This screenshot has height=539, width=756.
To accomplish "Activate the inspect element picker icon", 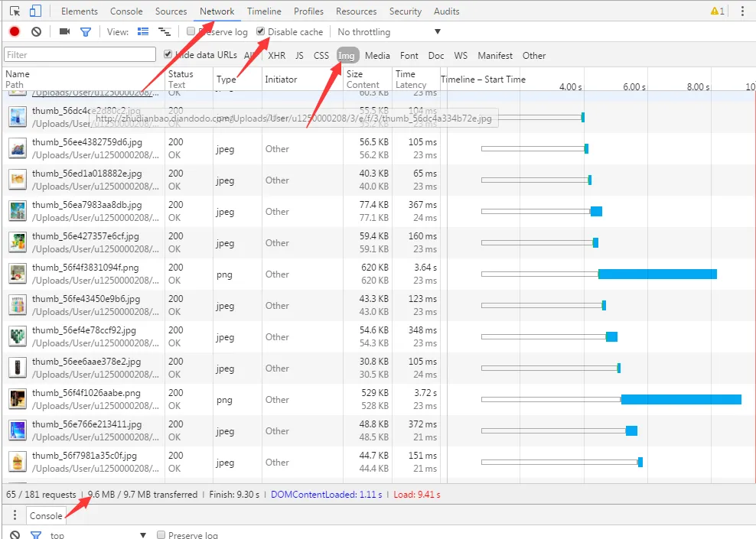I will [x=15, y=11].
